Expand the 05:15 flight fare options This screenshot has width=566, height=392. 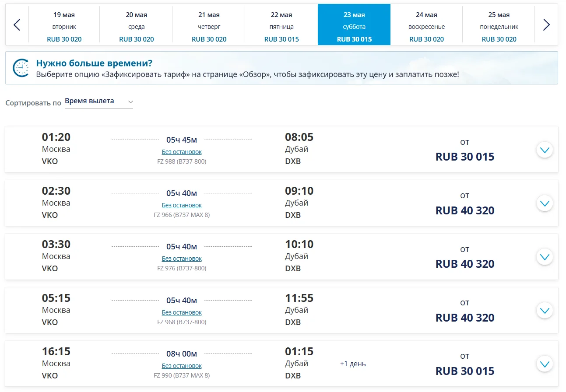pyautogui.click(x=545, y=311)
